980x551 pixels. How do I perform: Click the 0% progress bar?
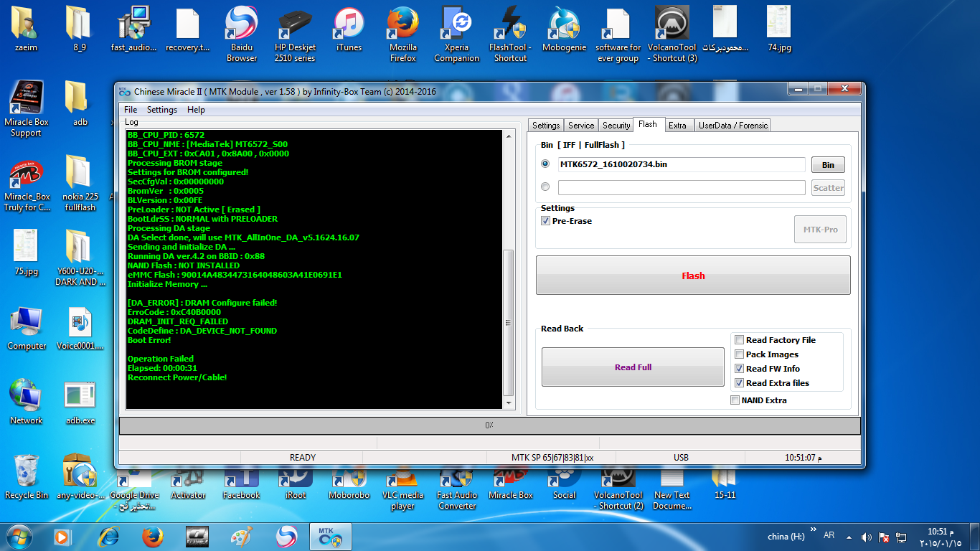click(489, 425)
